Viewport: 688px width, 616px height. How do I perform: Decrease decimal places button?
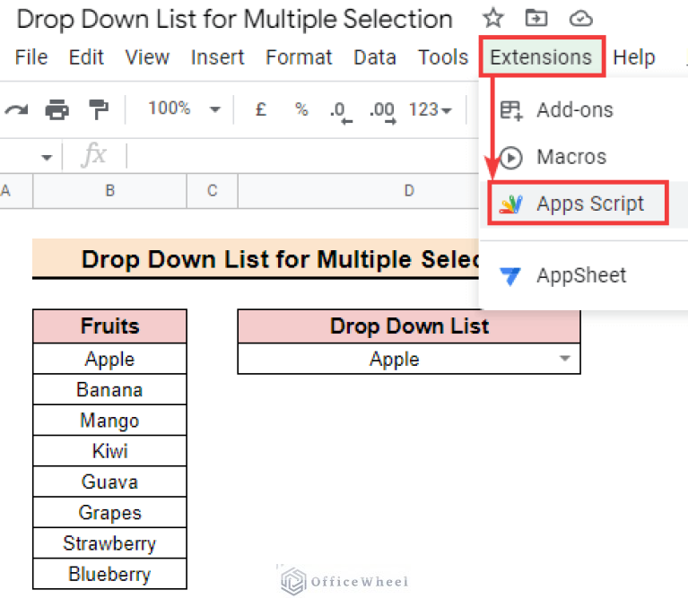pos(339,110)
